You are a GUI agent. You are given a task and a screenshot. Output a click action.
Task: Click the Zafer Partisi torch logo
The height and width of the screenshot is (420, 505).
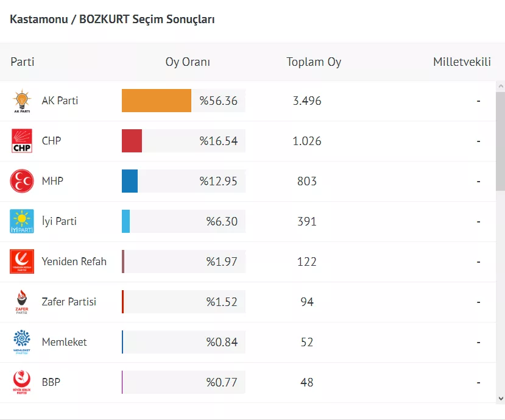click(x=22, y=302)
